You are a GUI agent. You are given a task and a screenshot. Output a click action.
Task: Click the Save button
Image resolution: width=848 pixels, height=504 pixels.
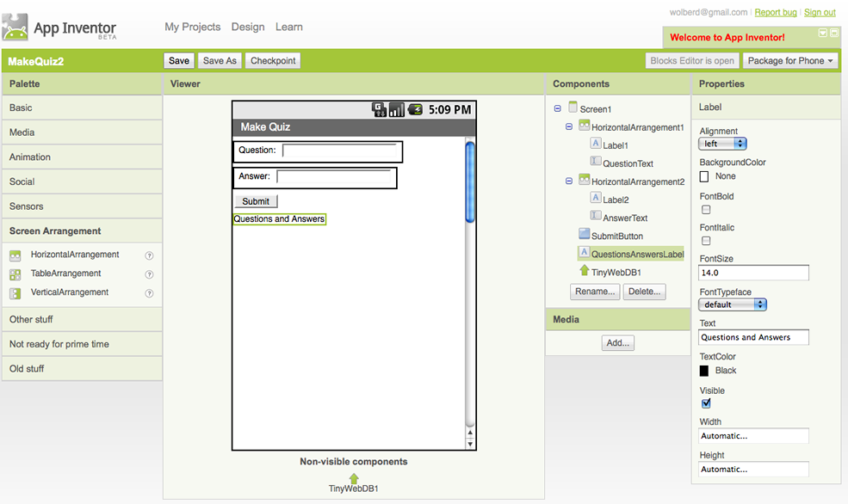click(179, 60)
